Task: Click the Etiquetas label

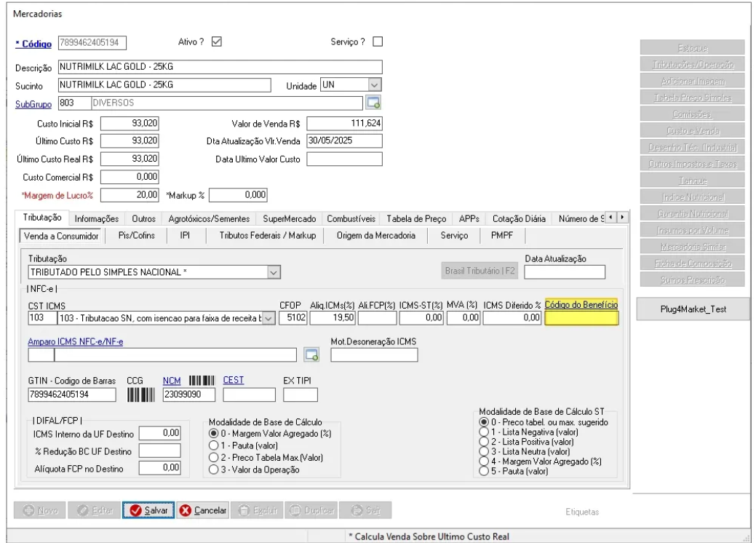Action: tap(582, 512)
